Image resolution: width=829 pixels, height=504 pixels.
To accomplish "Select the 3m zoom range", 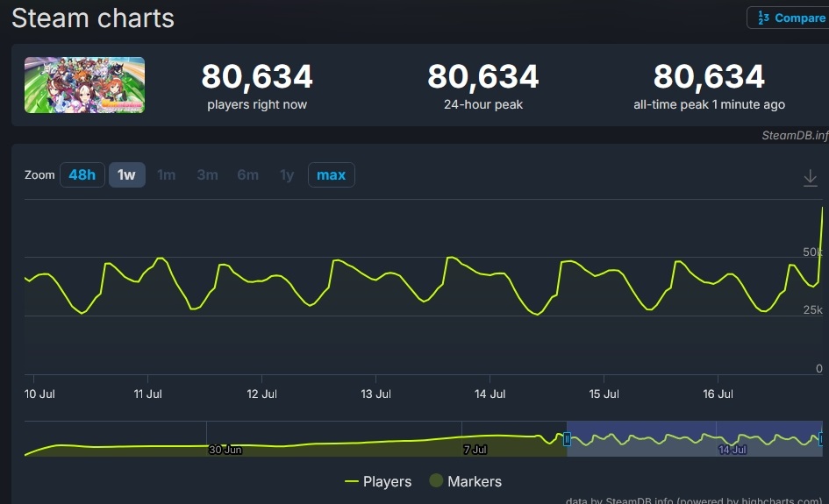I will (x=207, y=175).
